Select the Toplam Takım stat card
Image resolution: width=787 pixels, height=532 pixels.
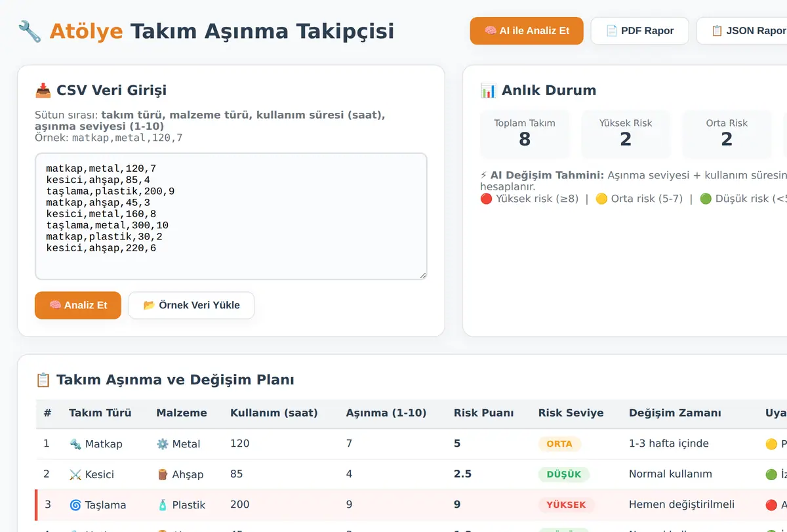525,134
